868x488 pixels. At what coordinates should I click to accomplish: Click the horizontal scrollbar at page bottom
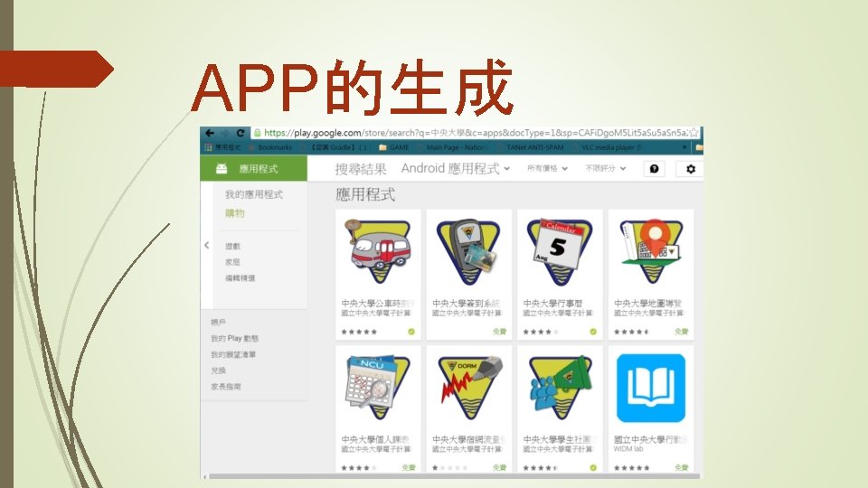(x=453, y=476)
